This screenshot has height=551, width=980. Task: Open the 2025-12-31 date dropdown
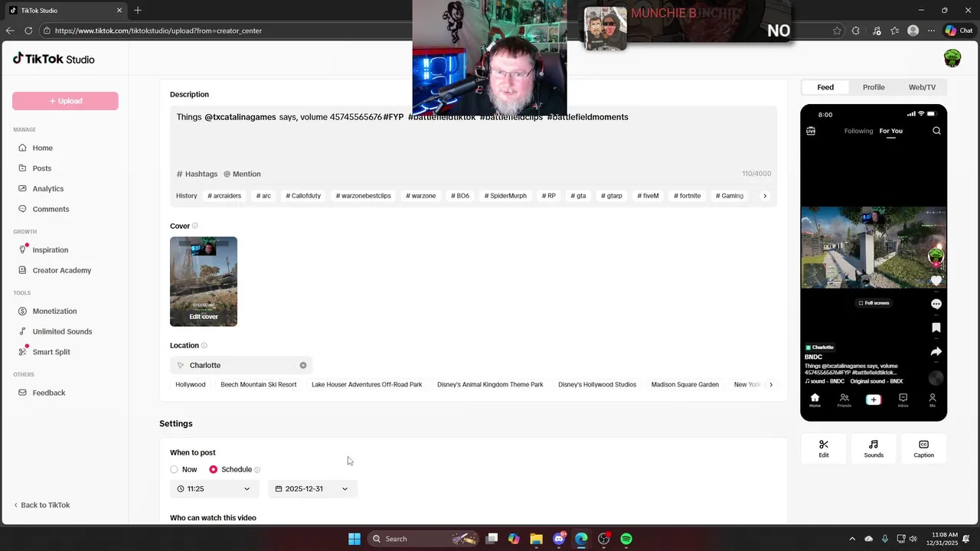click(x=312, y=489)
